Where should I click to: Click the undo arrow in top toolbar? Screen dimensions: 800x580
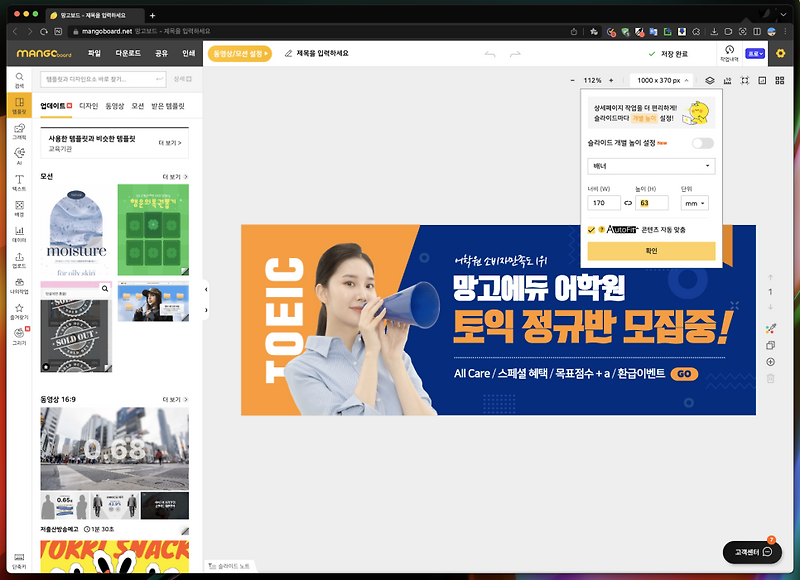coord(490,54)
